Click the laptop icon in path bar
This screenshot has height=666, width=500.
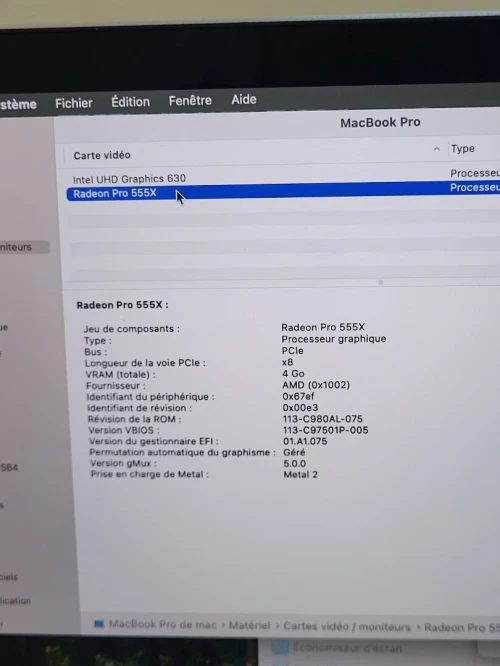[99, 624]
